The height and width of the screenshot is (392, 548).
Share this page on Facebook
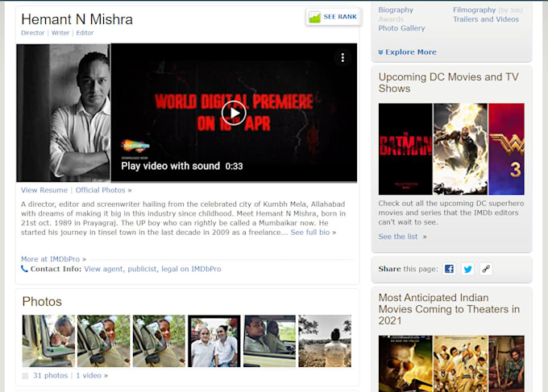(x=449, y=269)
